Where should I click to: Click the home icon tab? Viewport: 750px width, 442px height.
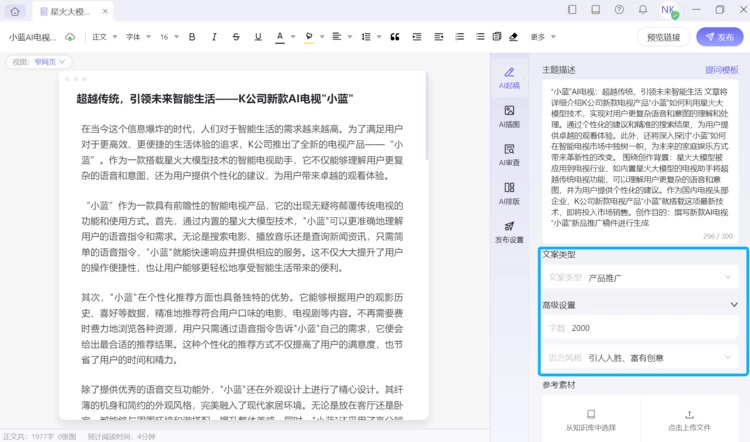[17, 11]
